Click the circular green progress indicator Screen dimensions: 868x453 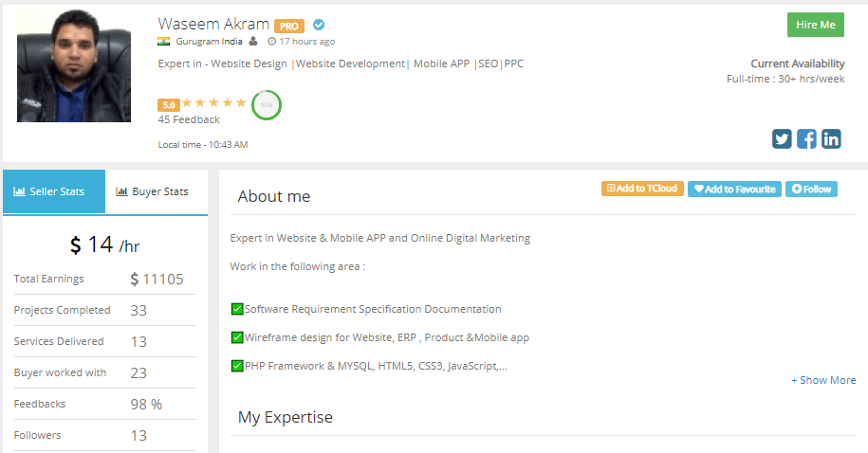pos(266,104)
